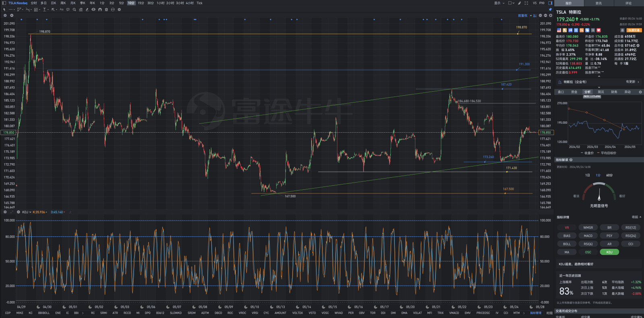Select the WMSR indicator pill

coord(588,228)
